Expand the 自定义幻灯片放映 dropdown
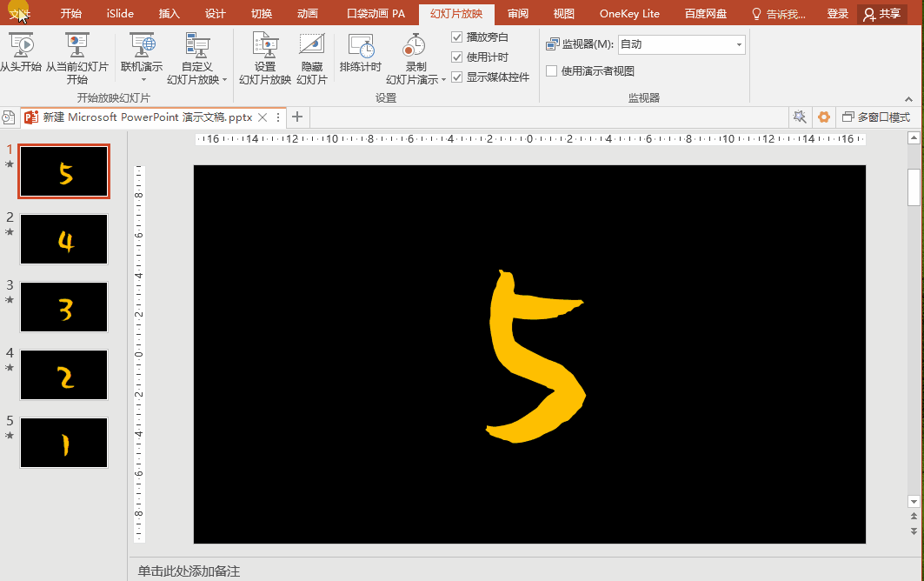This screenshot has width=924, height=581. pyautogui.click(x=224, y=80)
